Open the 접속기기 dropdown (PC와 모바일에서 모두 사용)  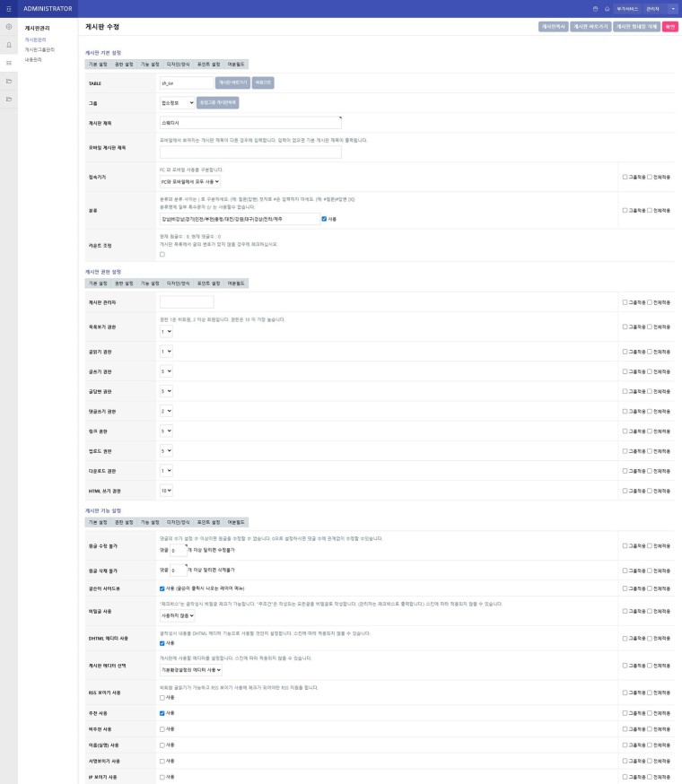pyautogui.click(x=190, y=182)
